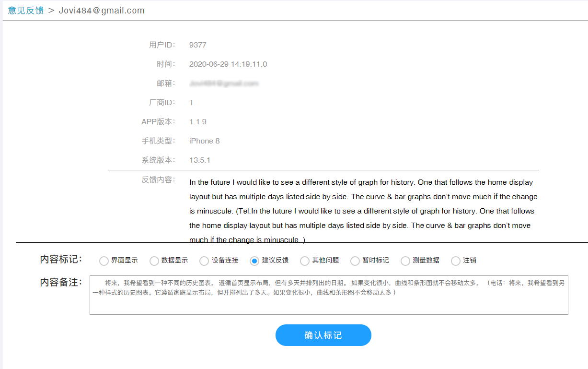Click the 内容标记 label
Viewport: 588px width, 369px height.
(61, 260)
